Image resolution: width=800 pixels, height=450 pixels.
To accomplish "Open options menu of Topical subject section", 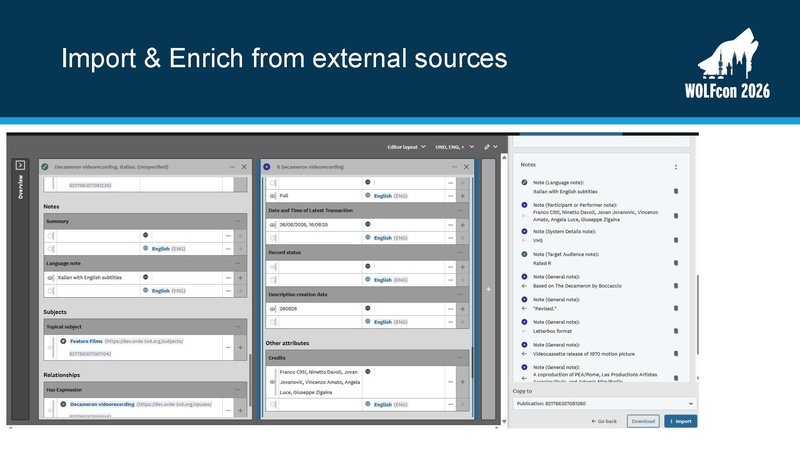I will tap(238, 327).
